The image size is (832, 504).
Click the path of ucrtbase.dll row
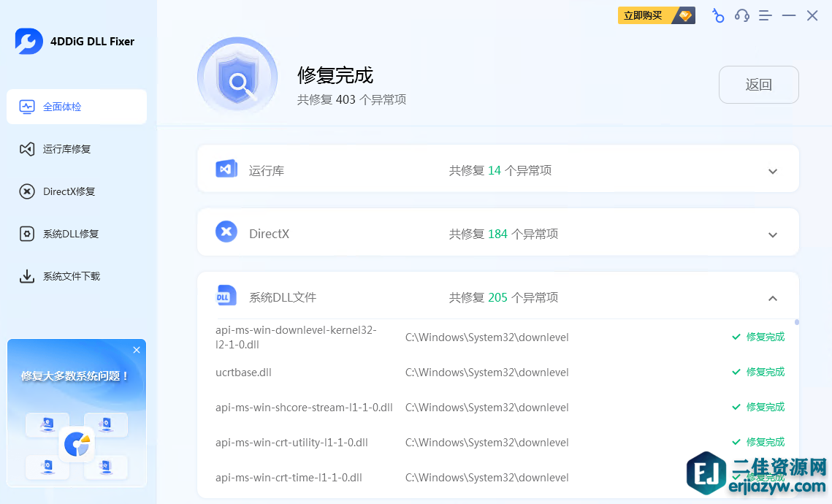(x=486, y=373)
